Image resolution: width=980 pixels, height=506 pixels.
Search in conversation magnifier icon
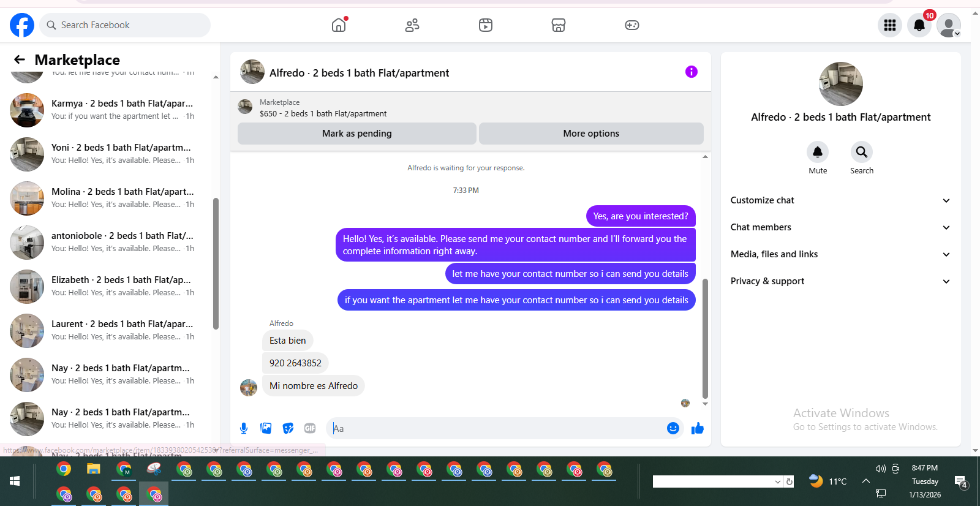coord(862,152)
